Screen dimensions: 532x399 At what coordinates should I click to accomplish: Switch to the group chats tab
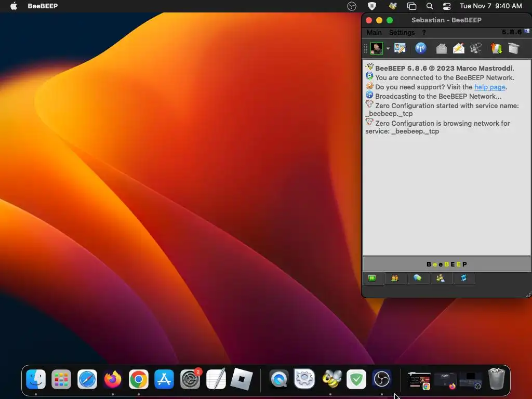tap(441, 278)
